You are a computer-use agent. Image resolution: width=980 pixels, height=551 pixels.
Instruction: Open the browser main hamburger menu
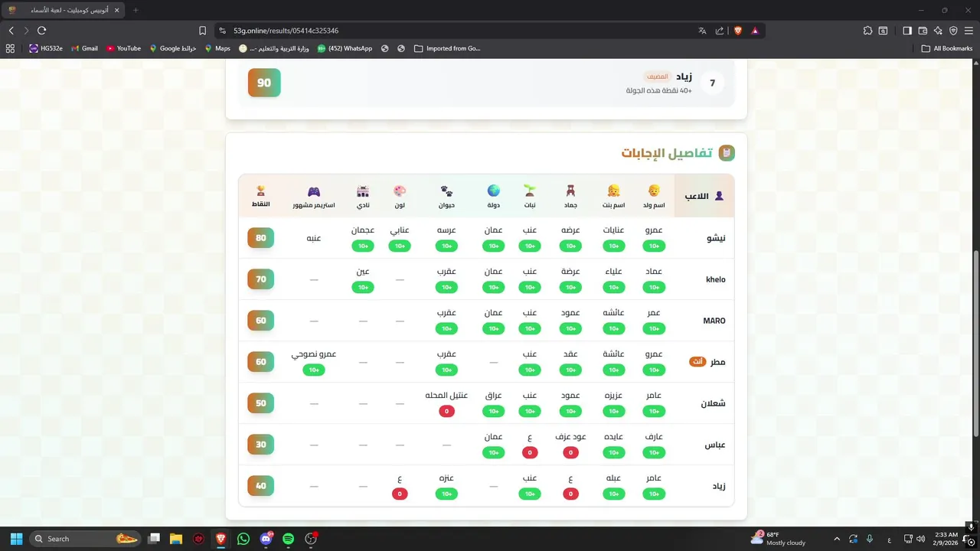tap(969, 31)
